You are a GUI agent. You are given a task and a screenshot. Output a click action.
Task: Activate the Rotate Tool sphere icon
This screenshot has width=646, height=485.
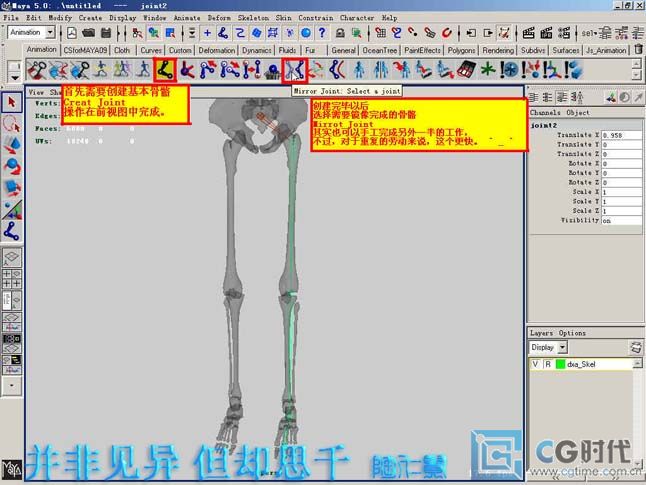click(12, 166)
